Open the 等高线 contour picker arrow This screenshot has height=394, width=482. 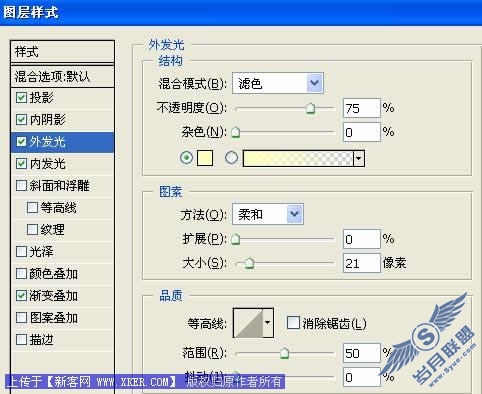click(268, 323)
